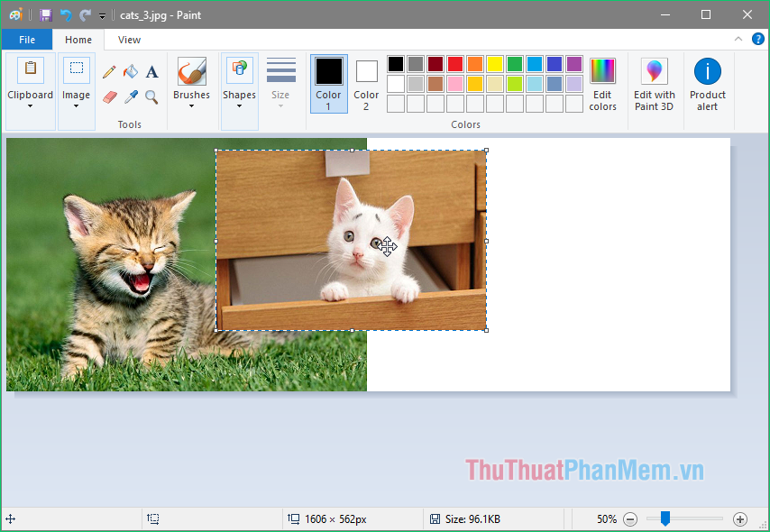Select the Color picker tool

130,96
